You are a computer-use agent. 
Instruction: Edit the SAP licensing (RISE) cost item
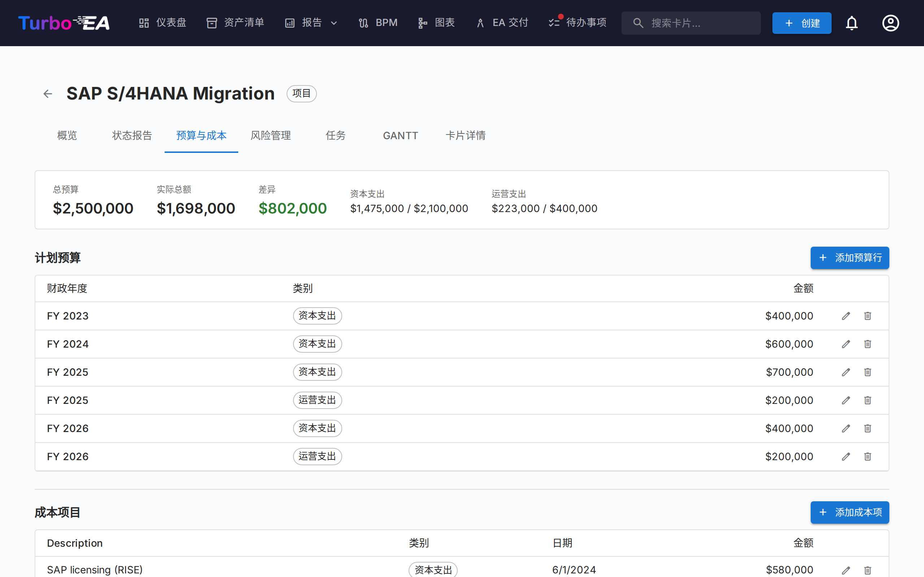846,570
